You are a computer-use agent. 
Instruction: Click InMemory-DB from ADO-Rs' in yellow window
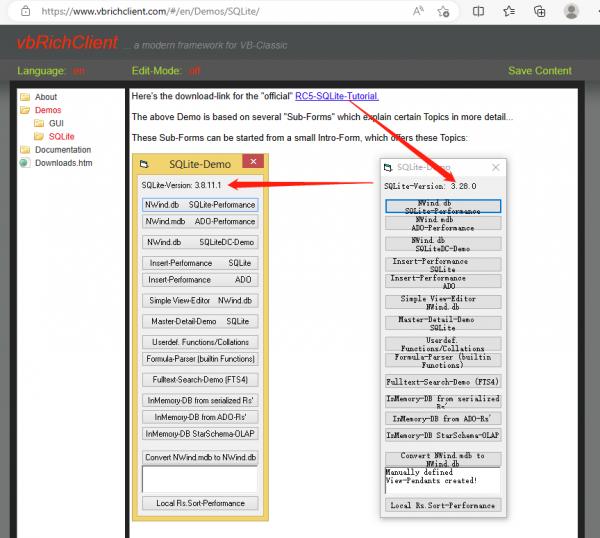pyautogui.click(x=200, y=417)
